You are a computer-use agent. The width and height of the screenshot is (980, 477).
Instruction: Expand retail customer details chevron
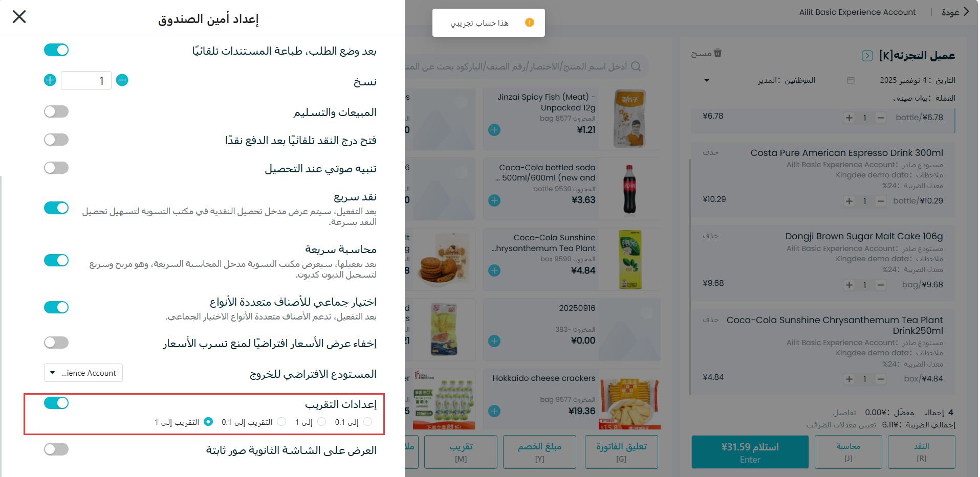(x=867, y=56)
